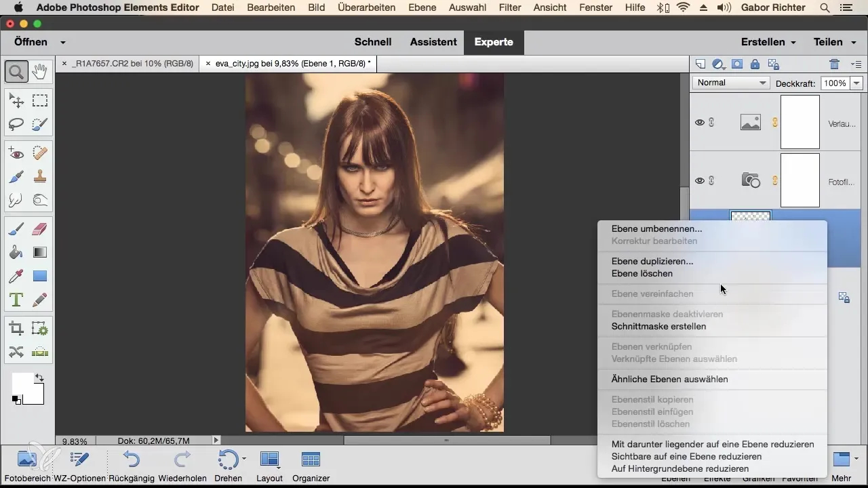Select the Quick Selection brush tool

[x=40, y=124]
